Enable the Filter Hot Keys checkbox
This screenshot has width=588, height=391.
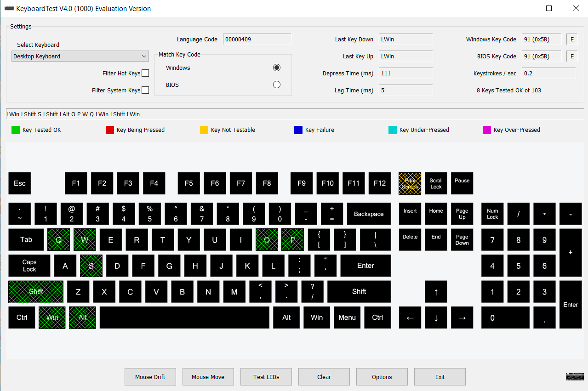(x=145, y=73)
